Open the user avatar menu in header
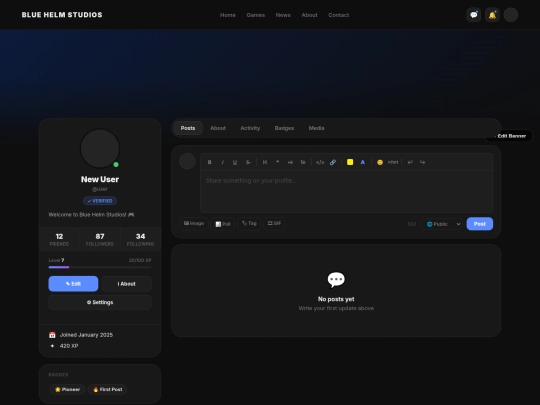This screenshot has width=540, height=405. 511,15
